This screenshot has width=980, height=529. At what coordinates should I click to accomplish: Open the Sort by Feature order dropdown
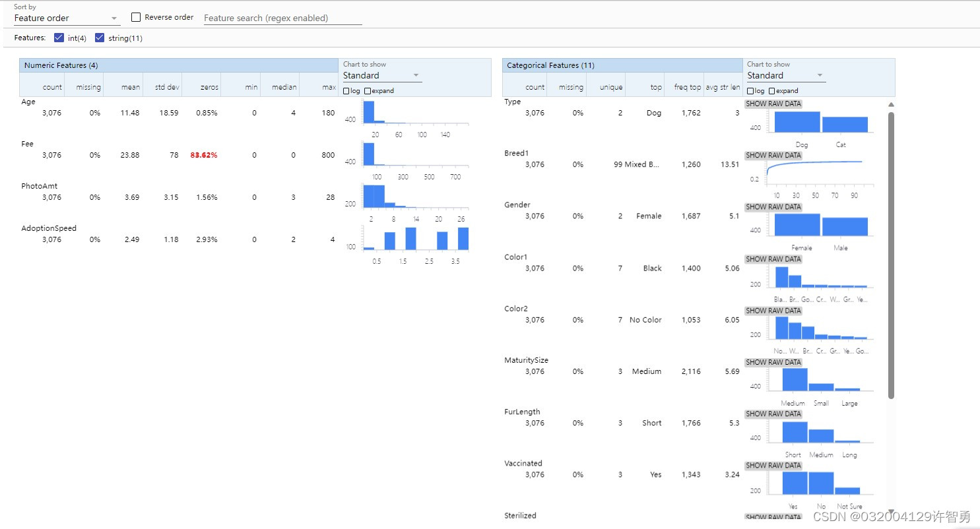coord(67,18)
